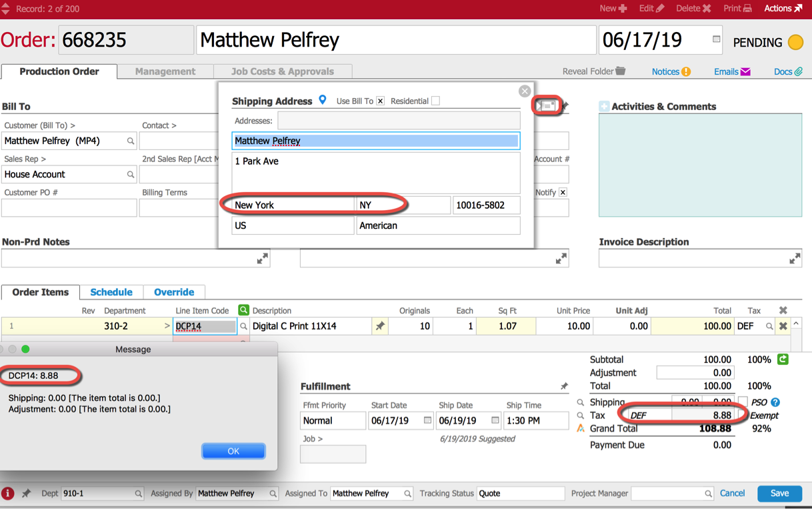
Task: Switch to the Production Order tab
Action: coord(59,71)
